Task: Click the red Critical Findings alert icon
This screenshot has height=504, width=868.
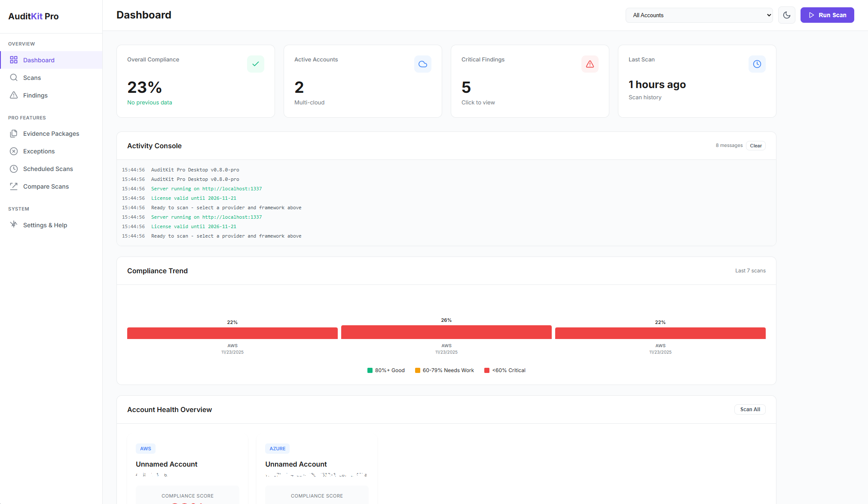Action: click(x=590, y=64)
